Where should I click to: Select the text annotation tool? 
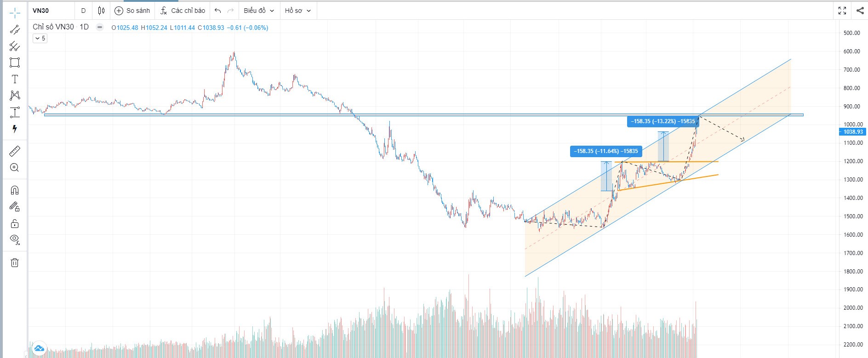15,79
